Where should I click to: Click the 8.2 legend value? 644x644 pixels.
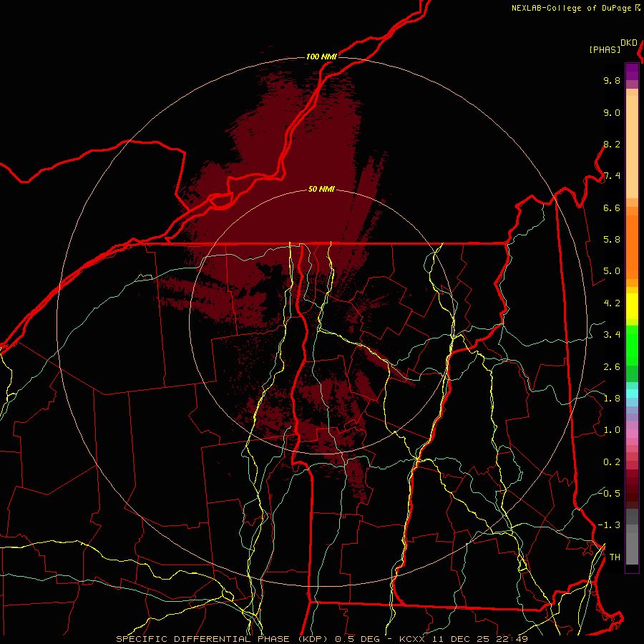point(612,144)
